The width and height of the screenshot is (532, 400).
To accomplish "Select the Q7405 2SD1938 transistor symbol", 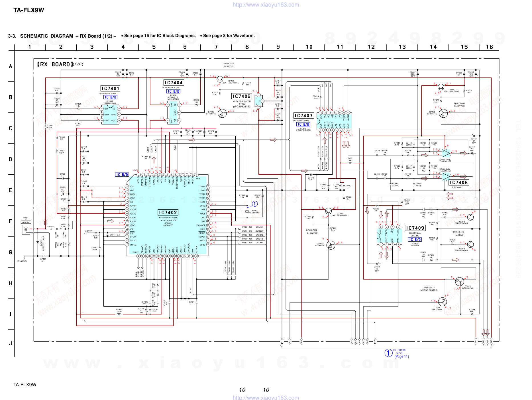I will 470,244.
